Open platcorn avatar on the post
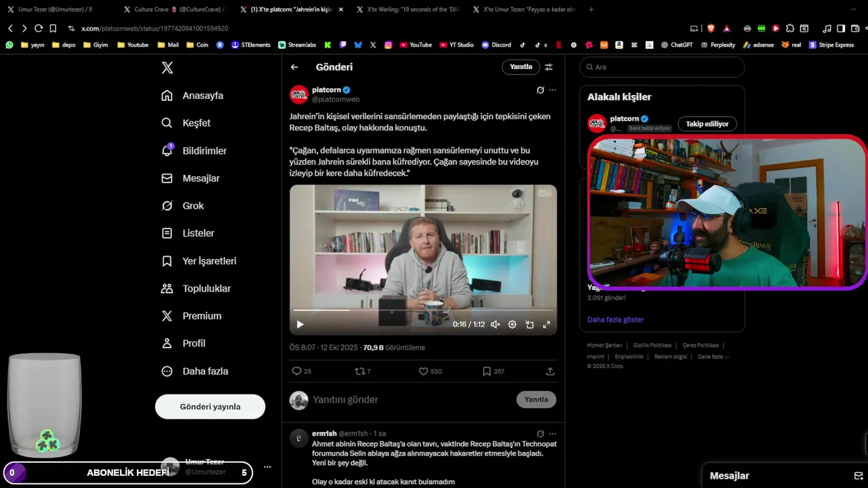Image resolution: width=868 pixels, height=488 pixels. point(299,94)
